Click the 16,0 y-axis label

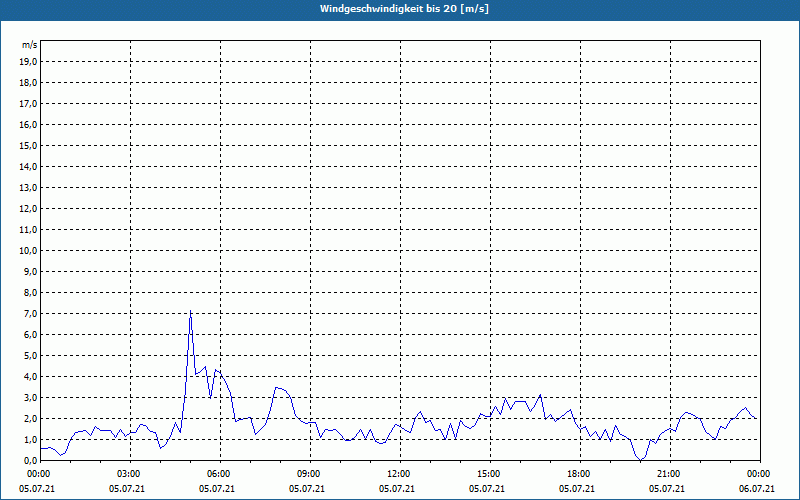click(x=29, y=124)
